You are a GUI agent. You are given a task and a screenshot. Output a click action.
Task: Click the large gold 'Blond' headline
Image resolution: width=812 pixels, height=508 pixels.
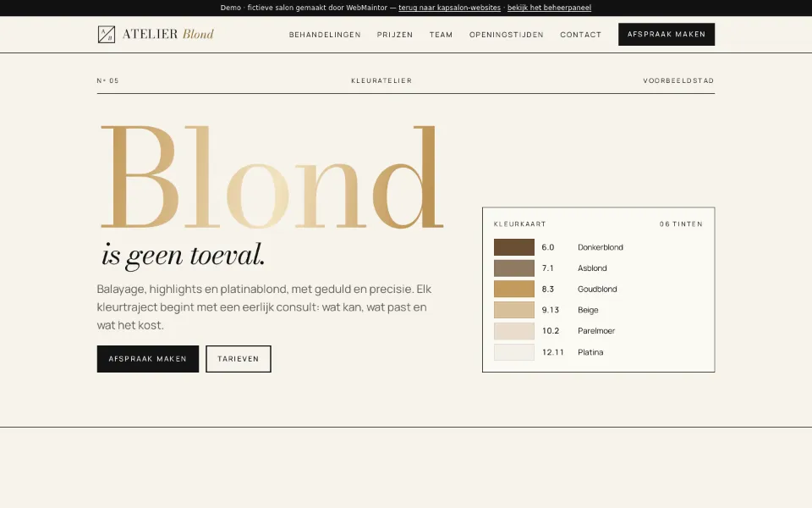pyautogui.click(x=272, y=177)
